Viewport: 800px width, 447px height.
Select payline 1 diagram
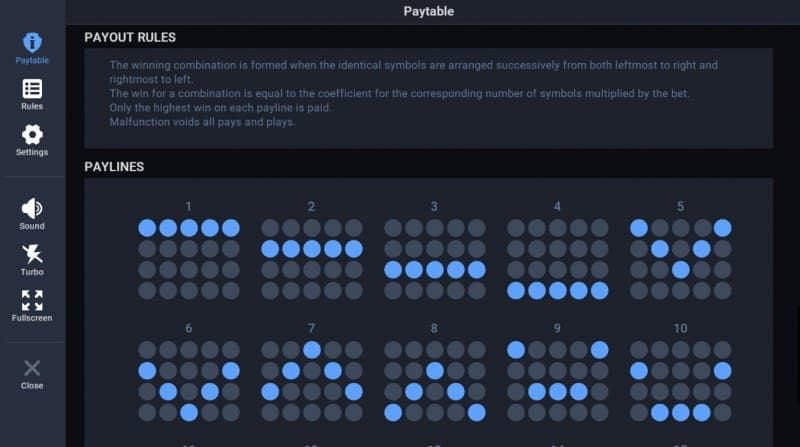click(189, 259)
